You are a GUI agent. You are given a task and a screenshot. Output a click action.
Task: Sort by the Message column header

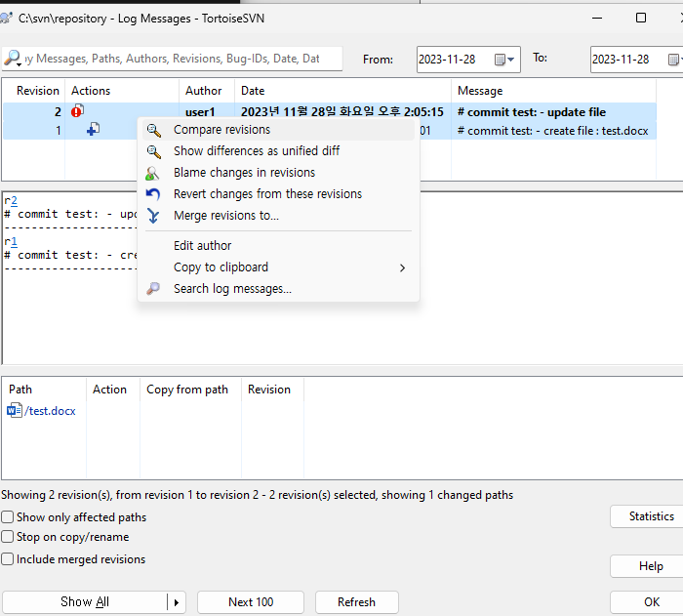click(553, 91)
